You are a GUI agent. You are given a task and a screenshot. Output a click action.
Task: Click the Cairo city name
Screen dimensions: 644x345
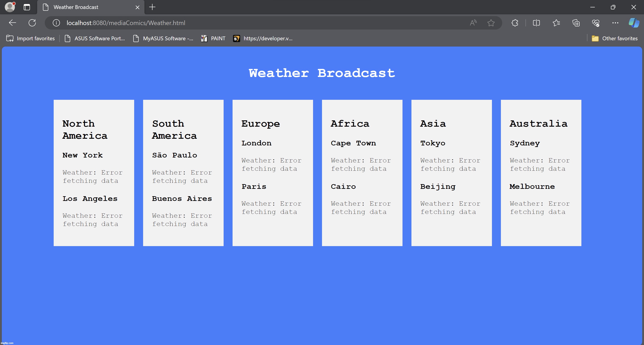pyautogui.click(x=343, y=186)
